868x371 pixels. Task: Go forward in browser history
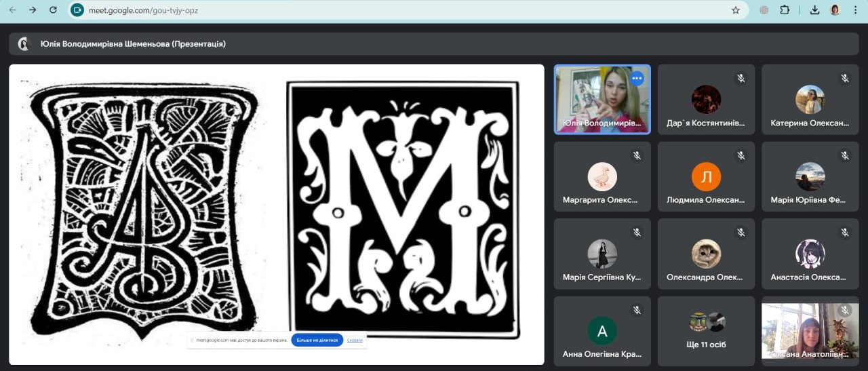pos(33,10)
